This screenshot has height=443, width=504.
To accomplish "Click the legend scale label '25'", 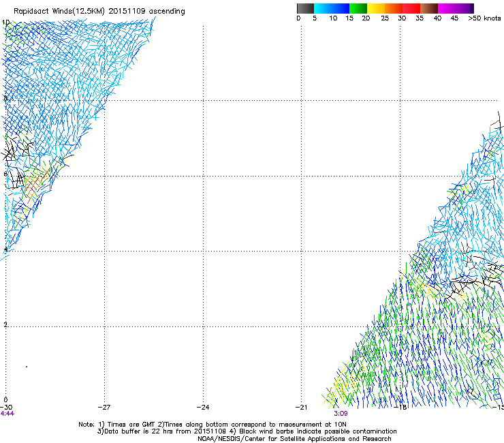I will coord(385,18).
